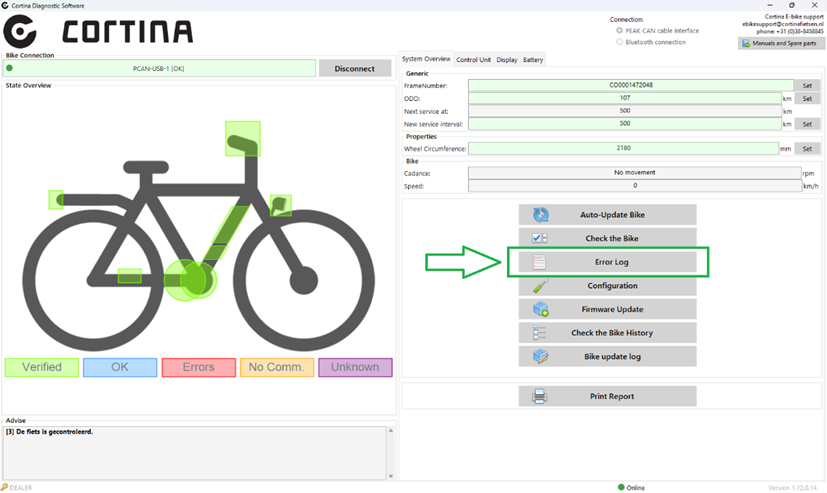Run Check the Bike
827x493 pixels.
pyautogui.click(x=608, y=238)
